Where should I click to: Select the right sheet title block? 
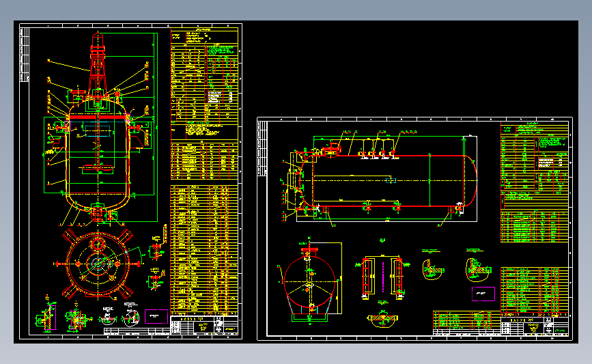coord(535,326)
